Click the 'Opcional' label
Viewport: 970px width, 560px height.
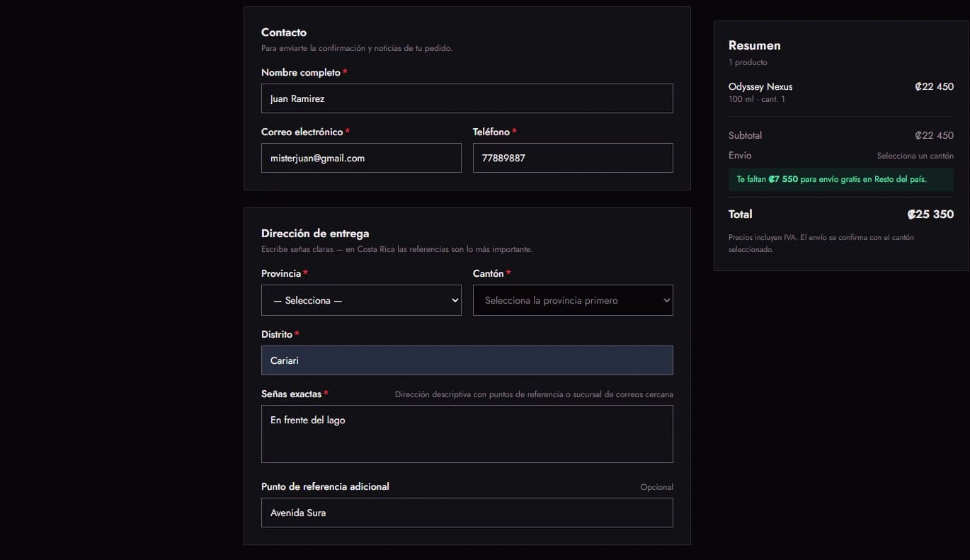point(657,487)
